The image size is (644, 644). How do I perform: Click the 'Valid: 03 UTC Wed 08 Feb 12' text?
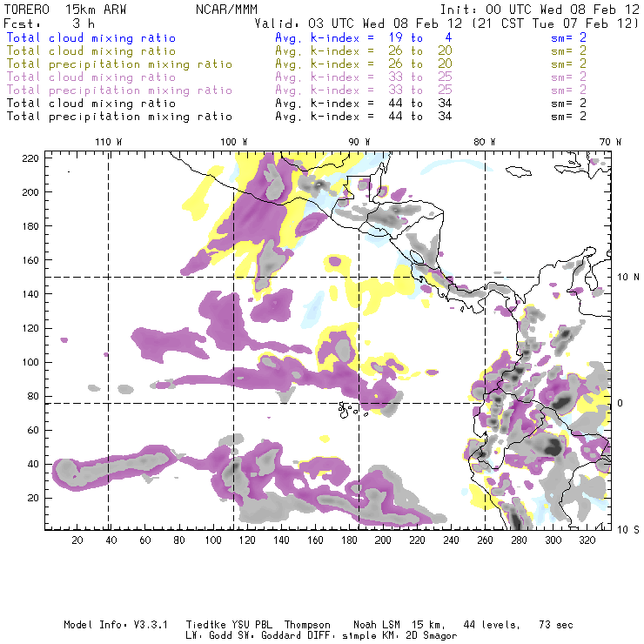tap(360, 23)
